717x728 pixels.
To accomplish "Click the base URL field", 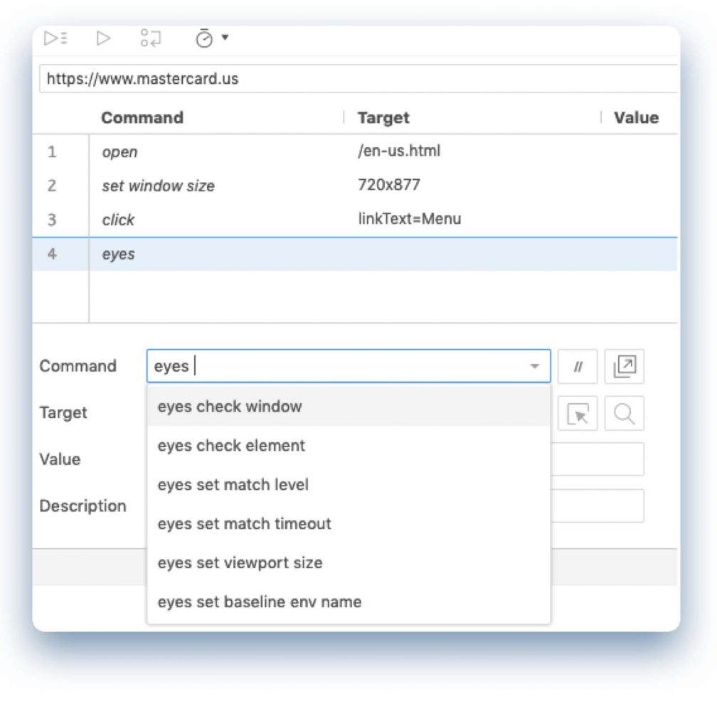I will click(x=356, y=79).
